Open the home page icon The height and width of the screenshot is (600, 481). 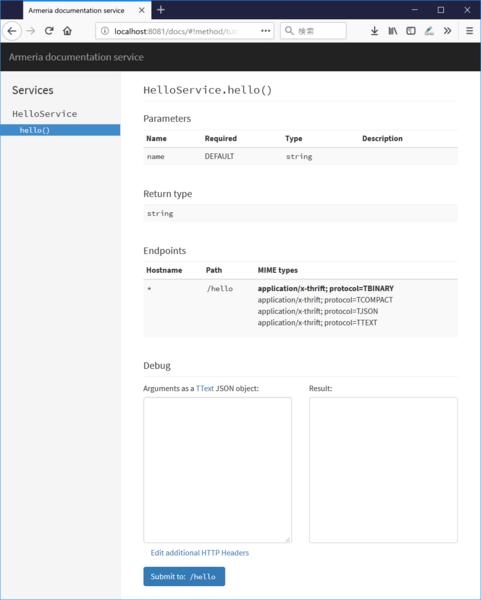pyautogui.click(x=67, y=31)
